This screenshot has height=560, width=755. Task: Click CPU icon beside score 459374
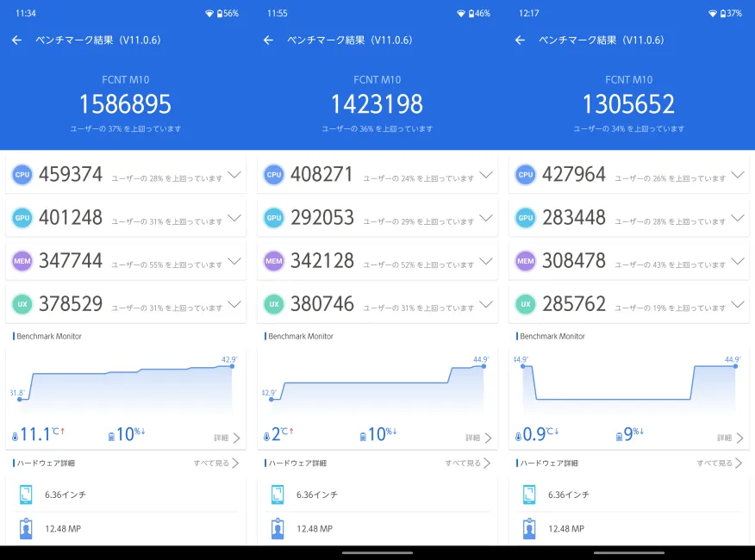coord(22,175)
